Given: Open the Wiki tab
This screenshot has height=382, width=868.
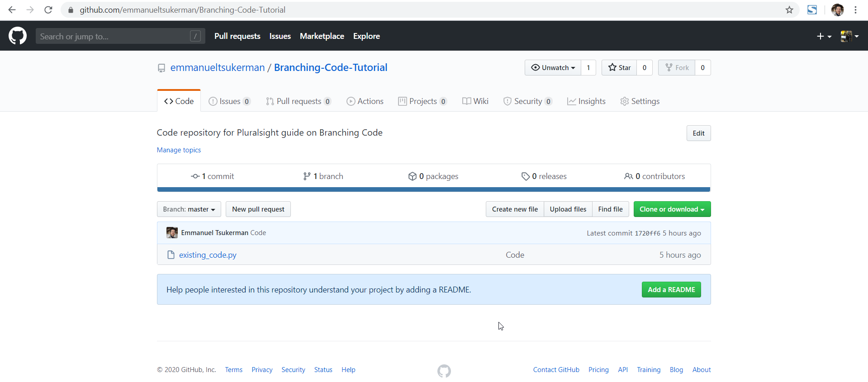Looking at the screenshot, I should click(475, 101).
